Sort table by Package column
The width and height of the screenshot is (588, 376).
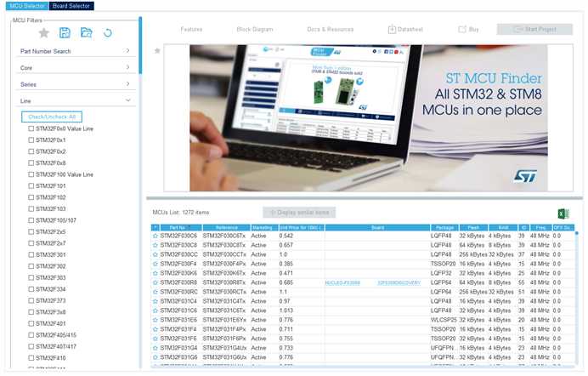(444, 228)
